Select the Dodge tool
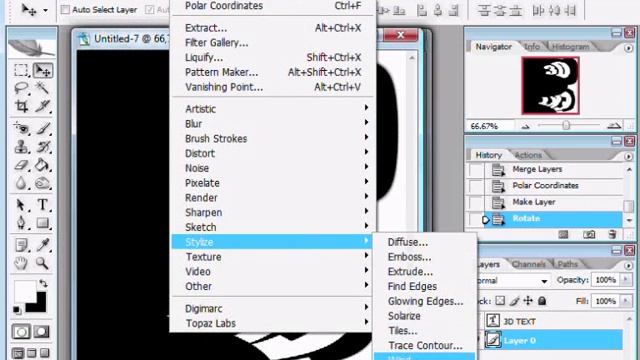 pos(42,183)
